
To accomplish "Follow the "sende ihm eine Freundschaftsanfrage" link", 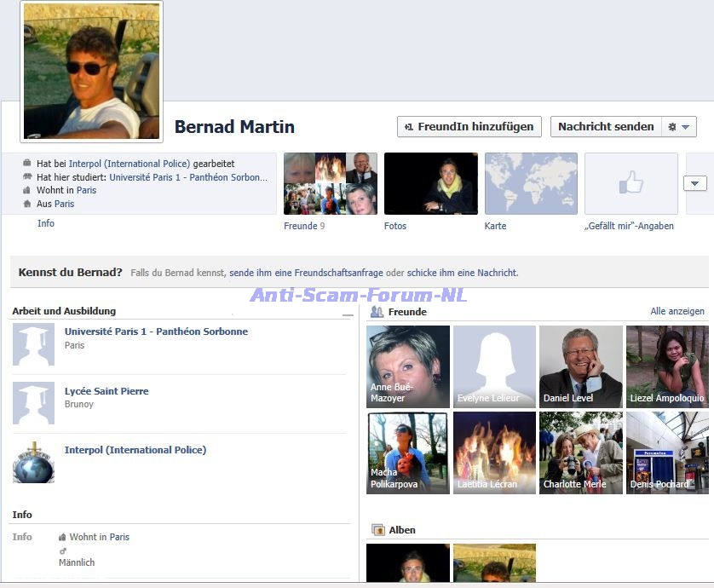I will 305,274.
